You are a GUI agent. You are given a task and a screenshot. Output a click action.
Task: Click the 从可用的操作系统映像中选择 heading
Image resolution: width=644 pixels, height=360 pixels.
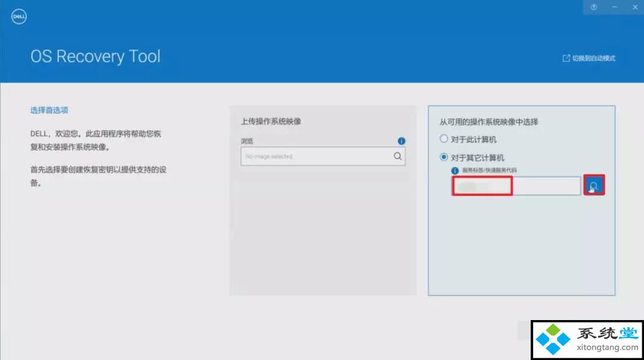489,122
